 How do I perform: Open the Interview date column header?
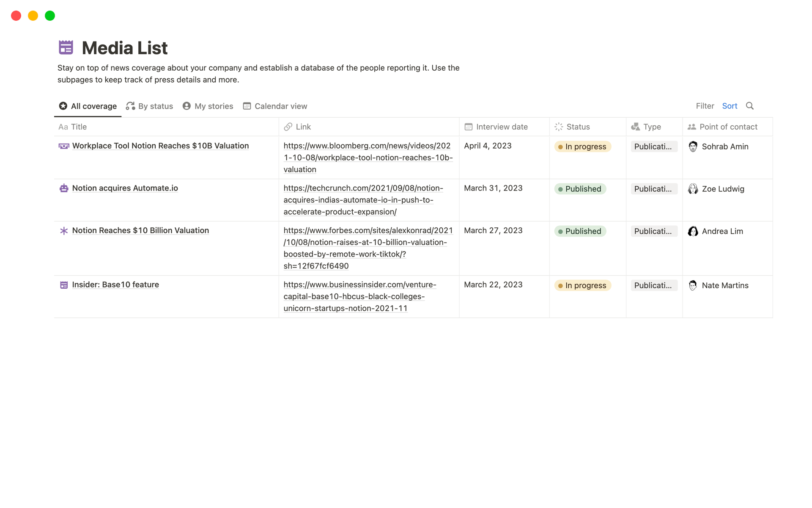point(502,127)
